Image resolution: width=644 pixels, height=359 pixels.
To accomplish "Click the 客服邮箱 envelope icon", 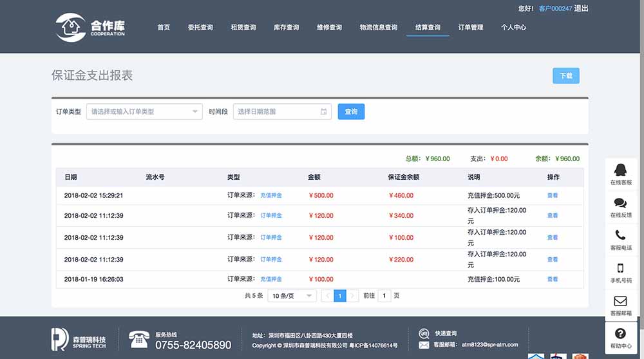I will 620,301.
